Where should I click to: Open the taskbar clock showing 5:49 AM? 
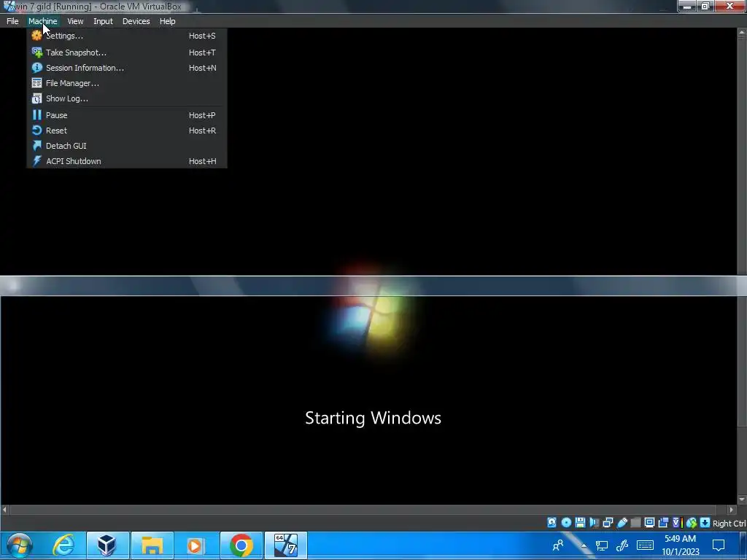[681, 545]
